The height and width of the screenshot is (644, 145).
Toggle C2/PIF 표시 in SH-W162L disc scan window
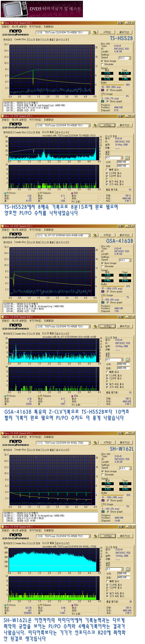(107, 588)
